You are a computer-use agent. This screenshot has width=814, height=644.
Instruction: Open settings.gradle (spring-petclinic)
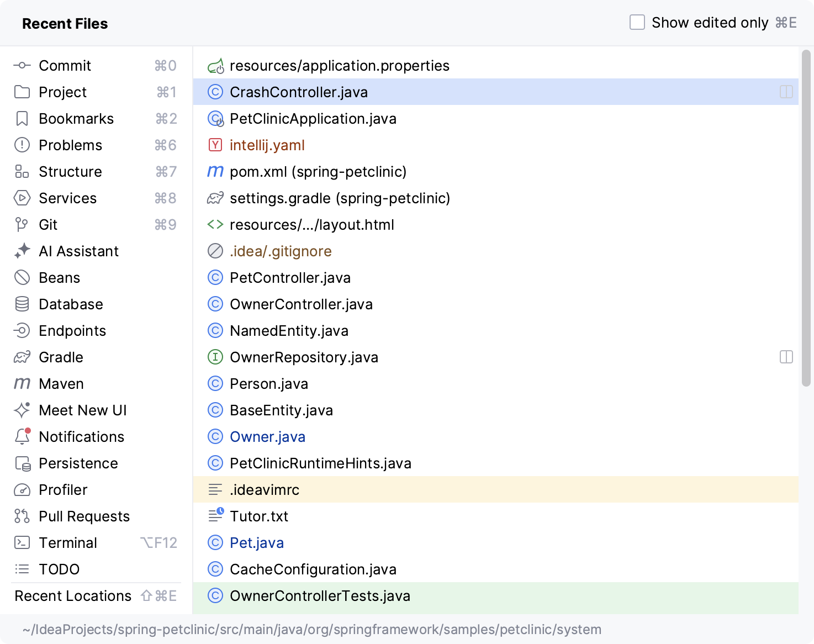[495, 198]
